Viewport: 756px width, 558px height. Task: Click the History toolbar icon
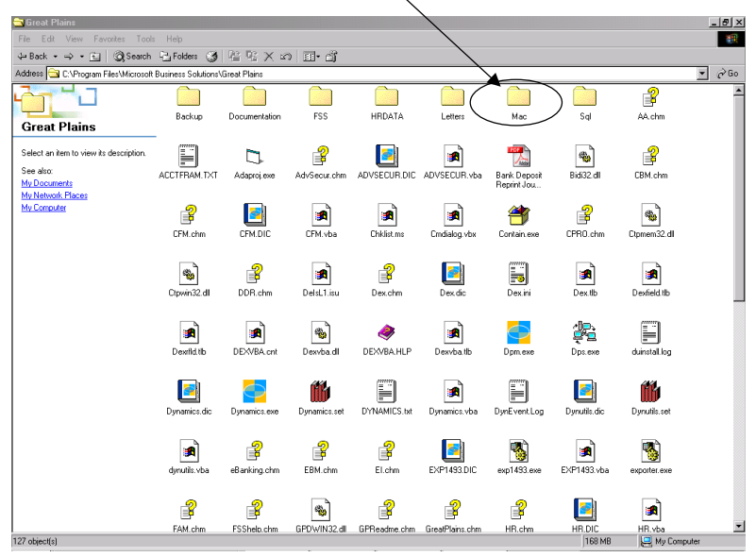211,57
